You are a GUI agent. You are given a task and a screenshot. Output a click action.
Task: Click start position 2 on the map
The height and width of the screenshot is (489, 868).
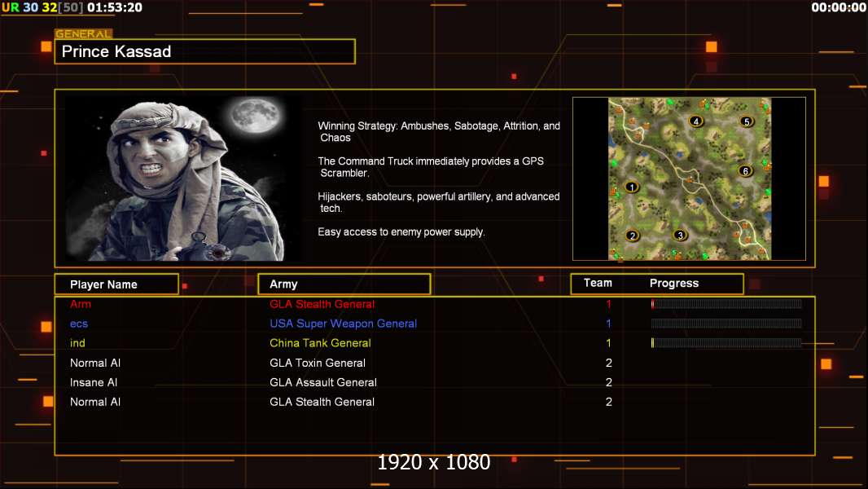pyautogui.click(x=632, y=236)
